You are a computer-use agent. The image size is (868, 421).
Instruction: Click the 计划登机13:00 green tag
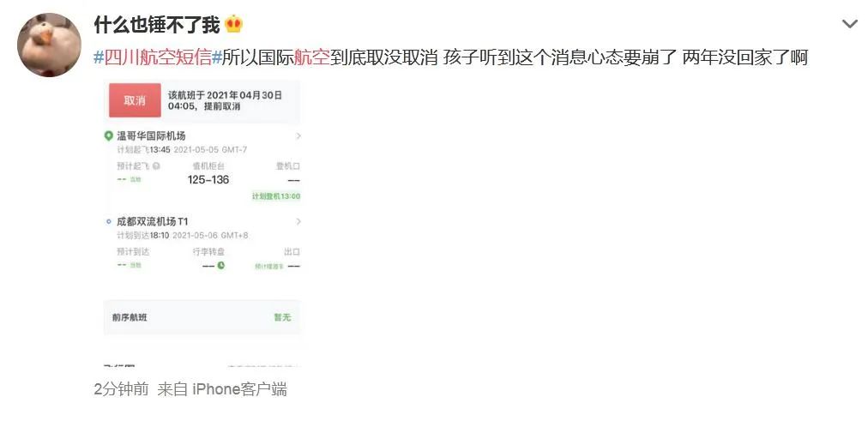[x=275, y=196]
